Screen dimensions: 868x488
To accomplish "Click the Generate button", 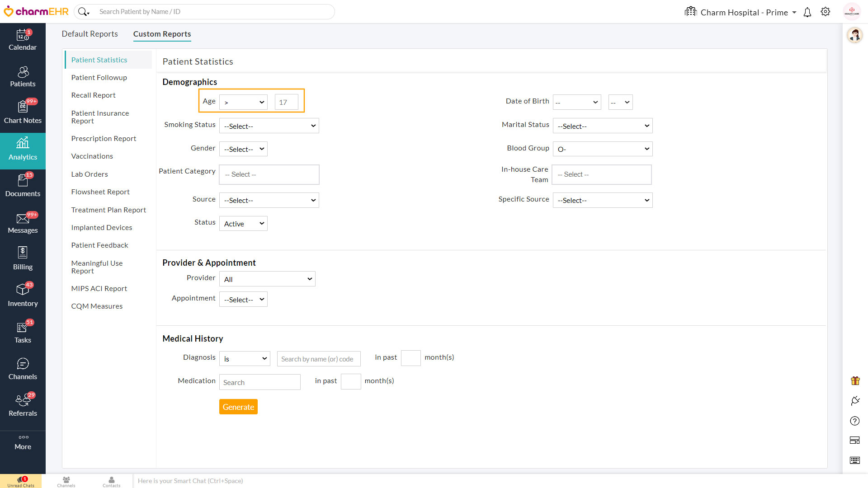I will 238,407.
